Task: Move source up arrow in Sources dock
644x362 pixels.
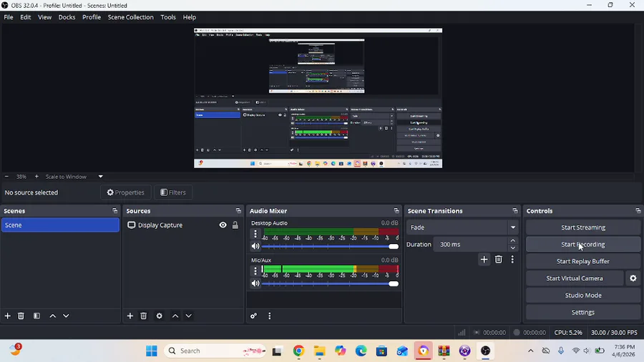Action: tap(175, 315)
